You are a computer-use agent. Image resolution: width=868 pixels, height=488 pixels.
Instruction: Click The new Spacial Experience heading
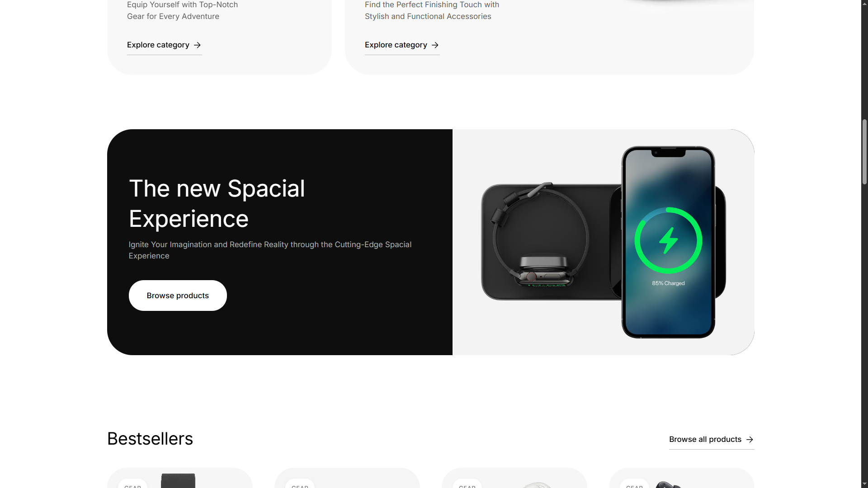217,203
